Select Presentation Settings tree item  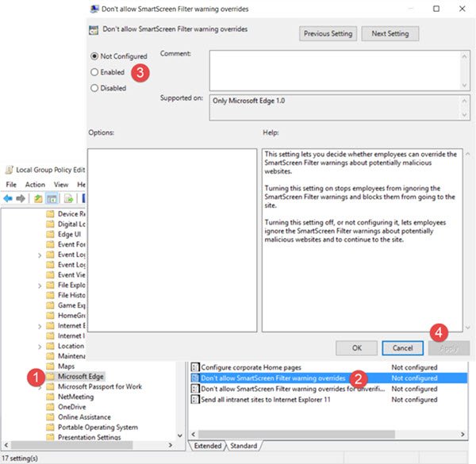pos(89,437)
